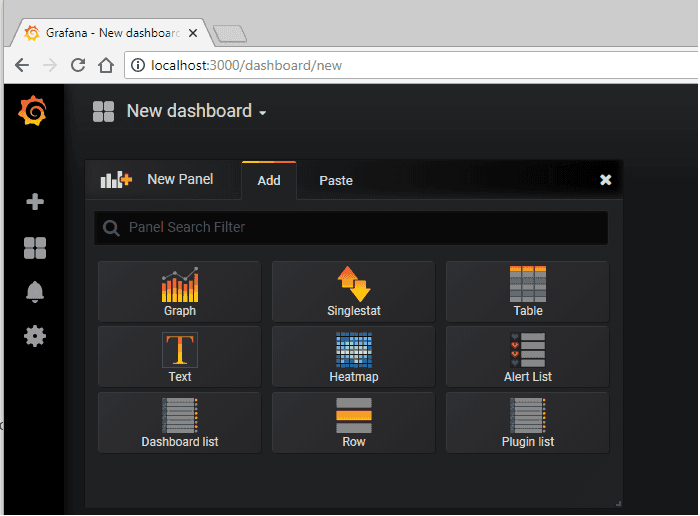Focus the Panel Search Filter field
This screenshot has width=700, height=516.
351,228
